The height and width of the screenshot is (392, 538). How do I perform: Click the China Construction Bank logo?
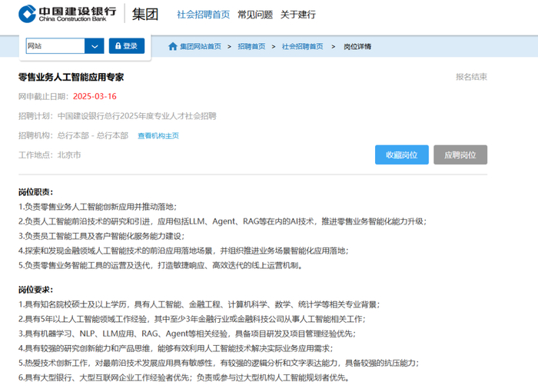(x=68, y=14)
